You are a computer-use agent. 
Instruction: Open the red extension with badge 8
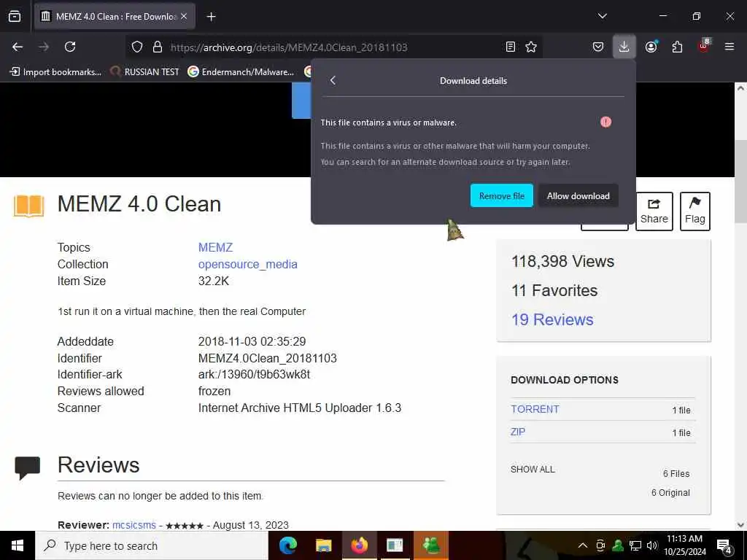[704, 46]
